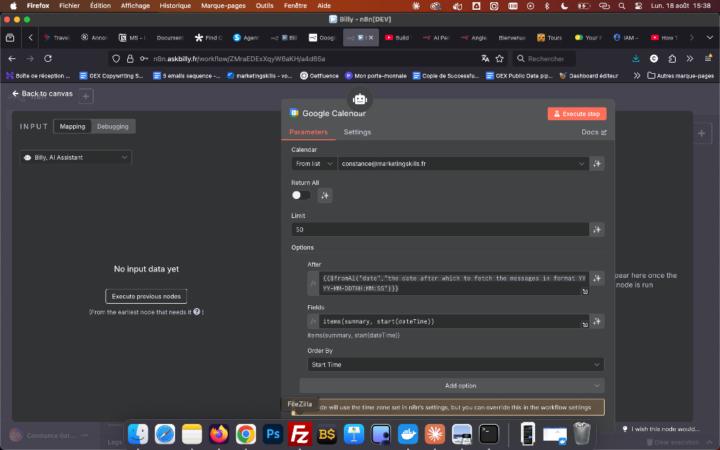Click the padlock site info icon
Image resolution: width=720 pixels, height=450 pixels.
[130, 59]
